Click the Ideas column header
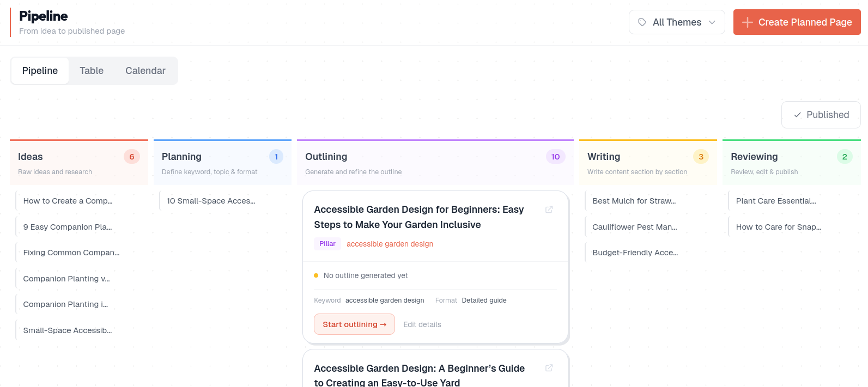 click(79, 163)
